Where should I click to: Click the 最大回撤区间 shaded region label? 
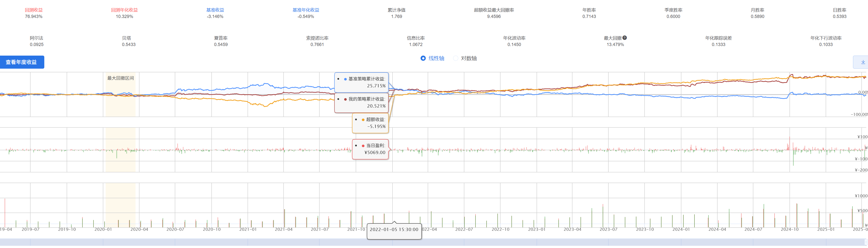(120, 78)
